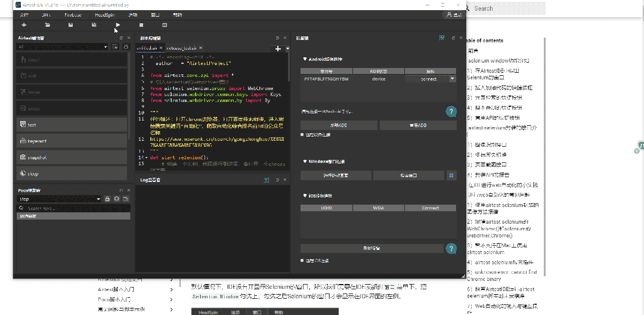This screenshot has width=644, height=315.
Task: Toggle the remote iOS connection checkbox
Action: 302,261
